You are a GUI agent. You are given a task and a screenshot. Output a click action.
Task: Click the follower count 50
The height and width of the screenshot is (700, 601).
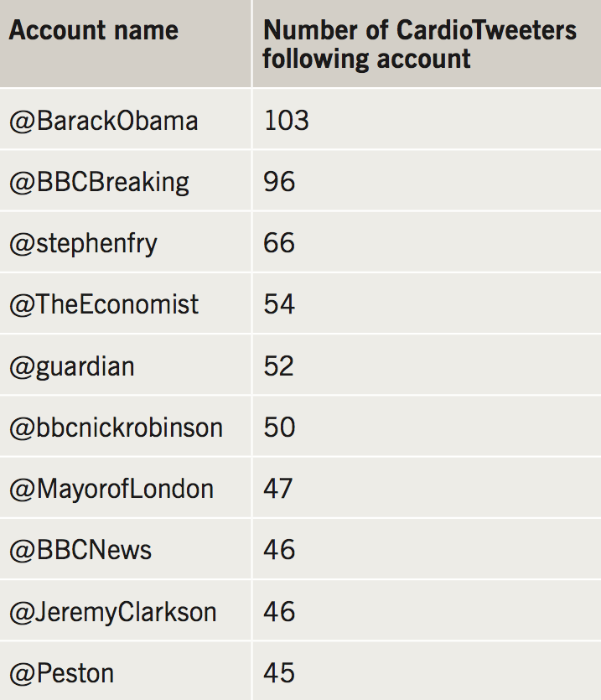(280, 428)
